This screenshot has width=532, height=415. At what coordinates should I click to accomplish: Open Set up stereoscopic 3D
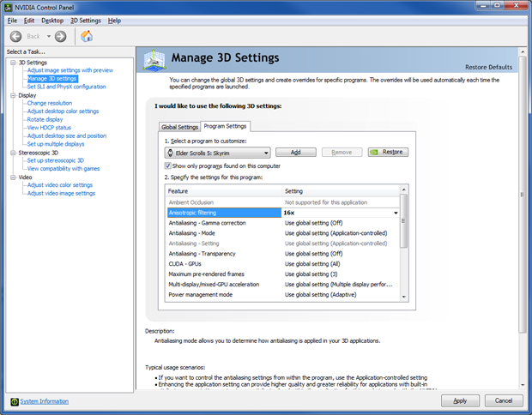coord(55,160)
